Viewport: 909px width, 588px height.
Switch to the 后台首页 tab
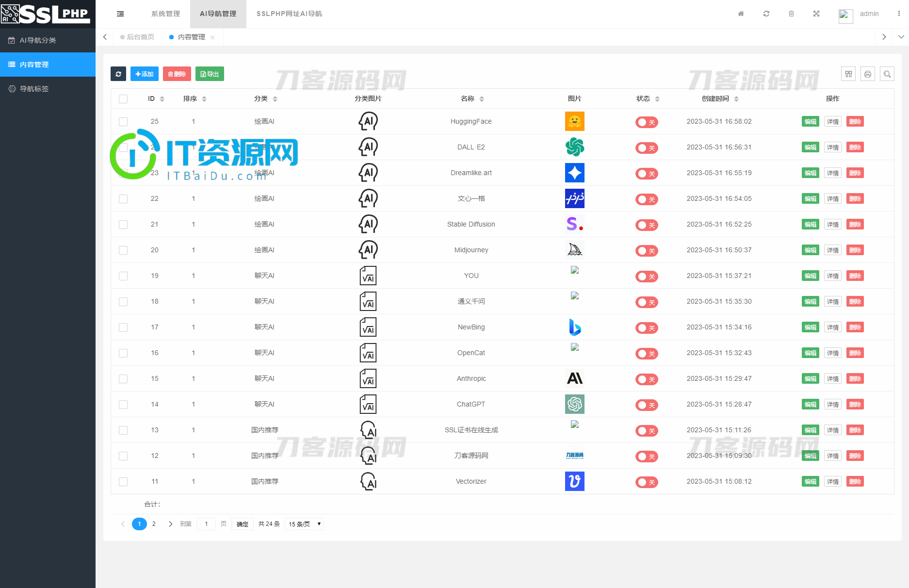pyautogui.click(x=137, y=37)
